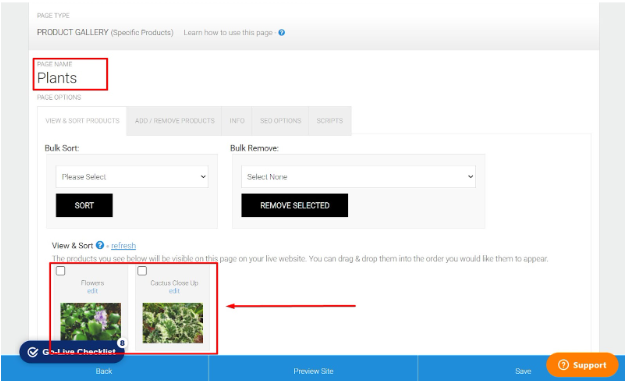Click the Remove Selected button

pyautogui.click(x=295, y=205)
